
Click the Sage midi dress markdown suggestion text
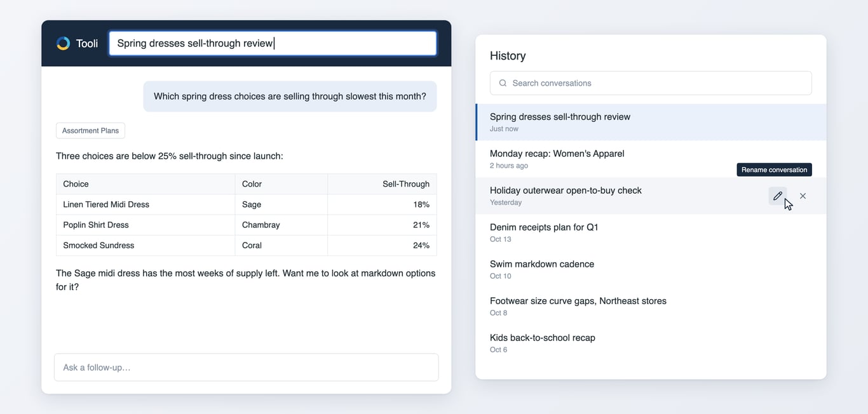(246, 280)
